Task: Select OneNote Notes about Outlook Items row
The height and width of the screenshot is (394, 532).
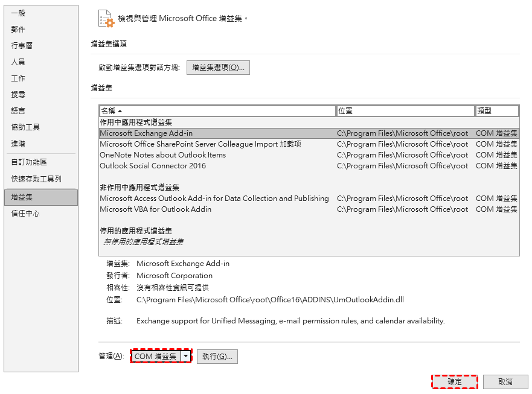Action: (309, 155)
